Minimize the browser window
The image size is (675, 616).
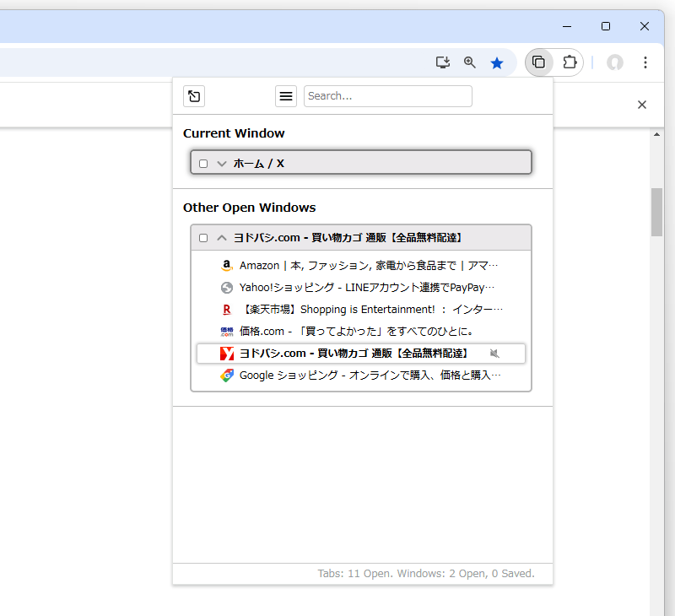tap(567, 26)
